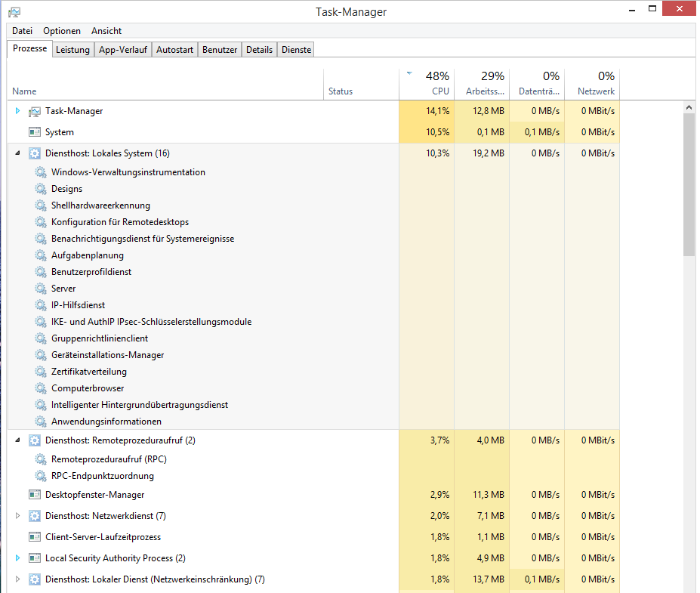
Task: Click the Gruppenrichtlinienclient service gear icon
Action: [41, 338]
